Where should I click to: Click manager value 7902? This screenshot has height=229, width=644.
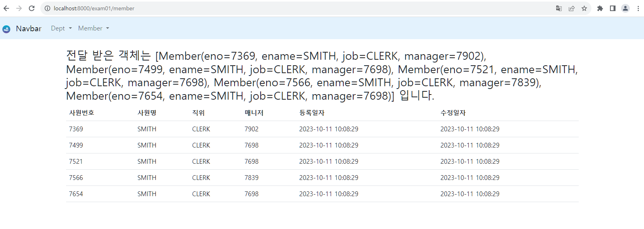252,129
